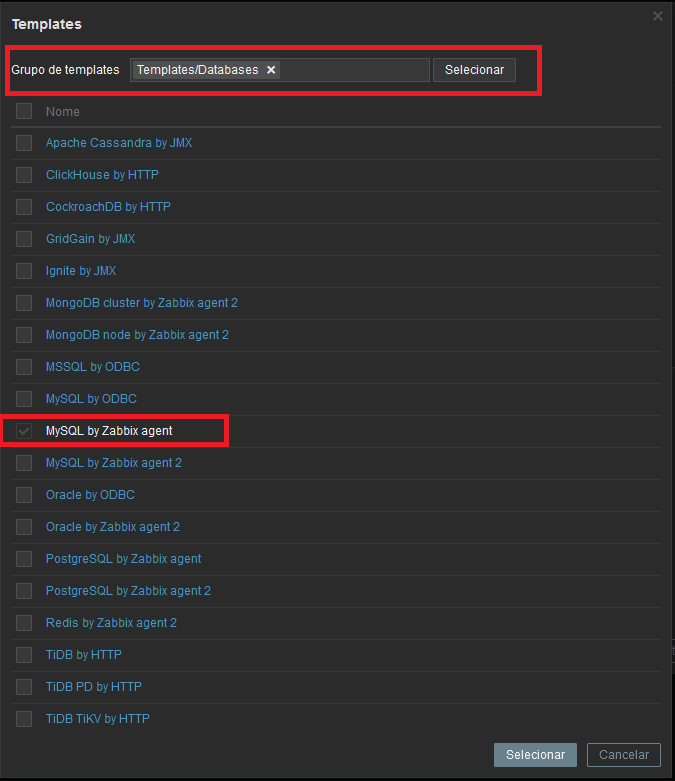The width and height of the screenshot is (675, 781).
Task: Open Apache Cassandra by JMX template link
Action: 119,143
